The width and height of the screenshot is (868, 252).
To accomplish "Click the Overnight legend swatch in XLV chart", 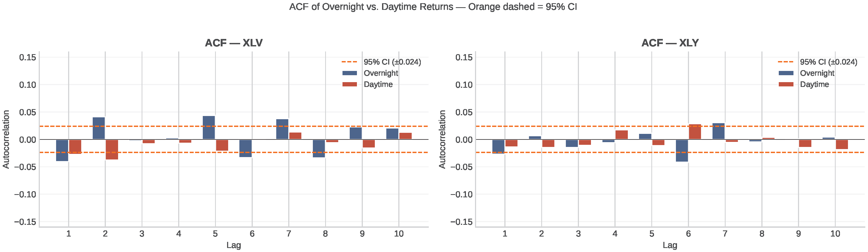I will coord(349,73).
